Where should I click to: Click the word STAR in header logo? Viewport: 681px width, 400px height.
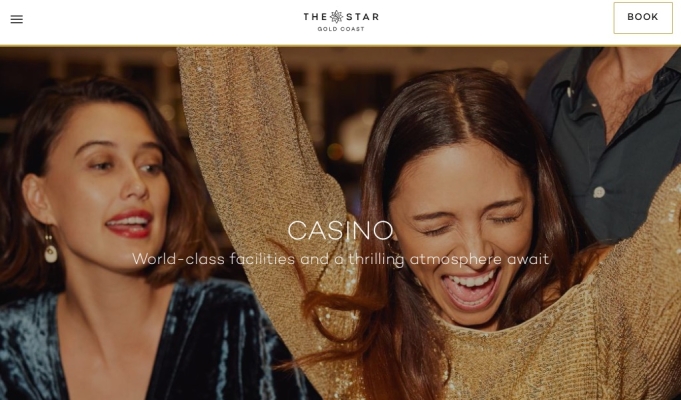tap(362, 17)
